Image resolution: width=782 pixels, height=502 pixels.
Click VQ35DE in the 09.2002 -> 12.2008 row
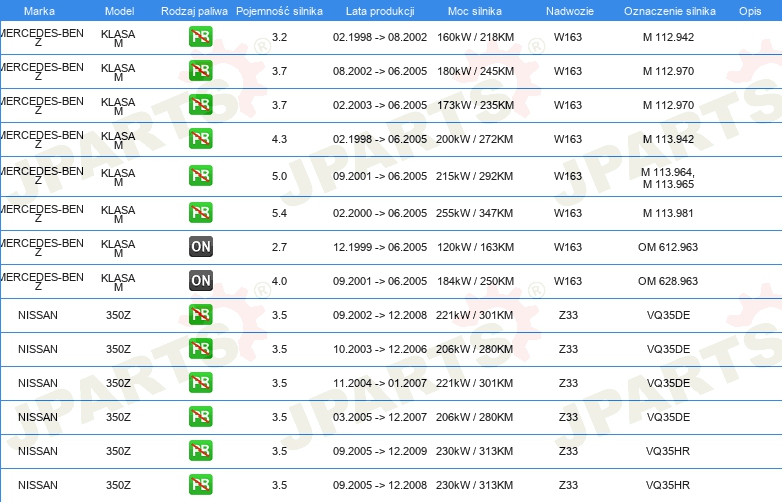668,315
